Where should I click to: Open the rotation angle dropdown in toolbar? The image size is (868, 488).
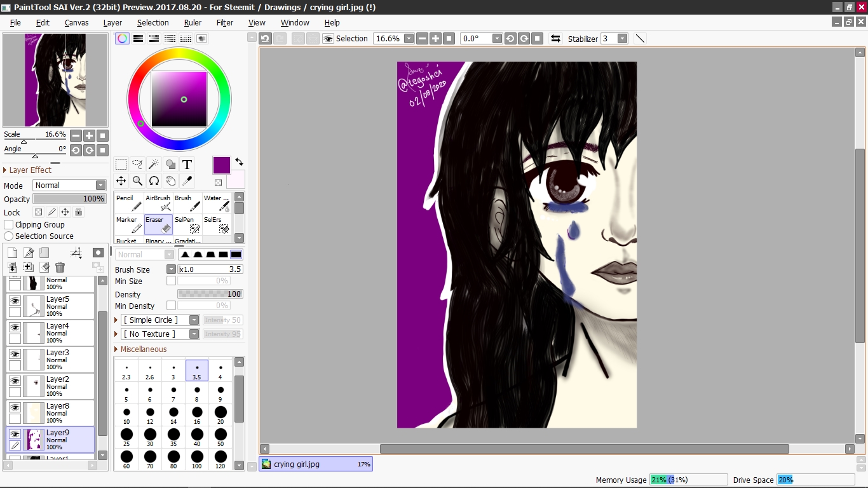point(497,39)
